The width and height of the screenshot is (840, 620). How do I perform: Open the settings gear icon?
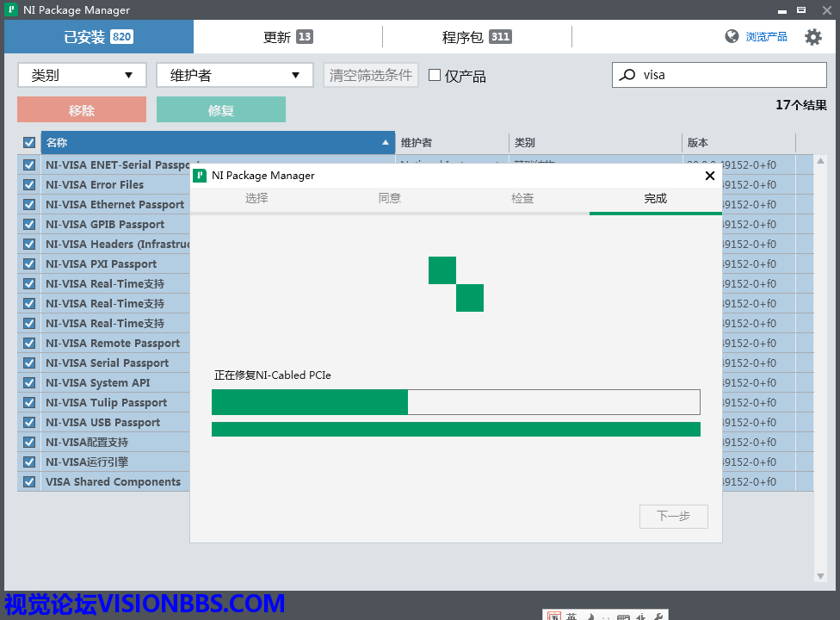[x=813, y=37]
